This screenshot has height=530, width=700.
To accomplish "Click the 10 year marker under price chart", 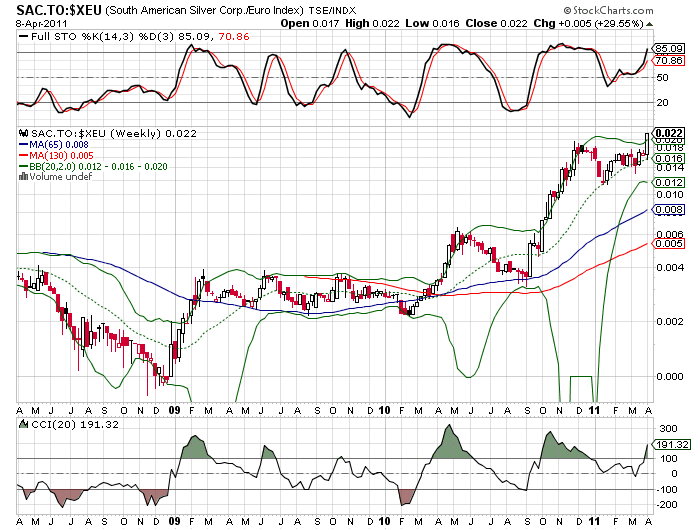I will point(384,410).
